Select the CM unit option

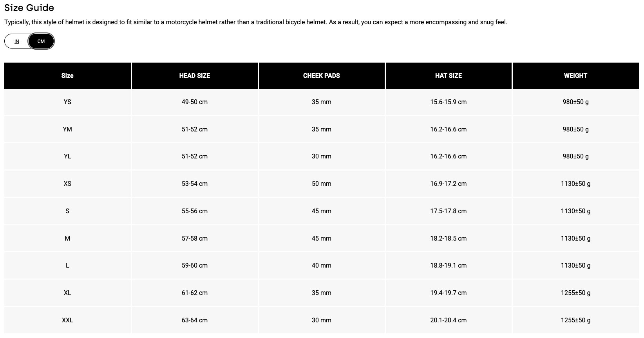click(41, 41)
